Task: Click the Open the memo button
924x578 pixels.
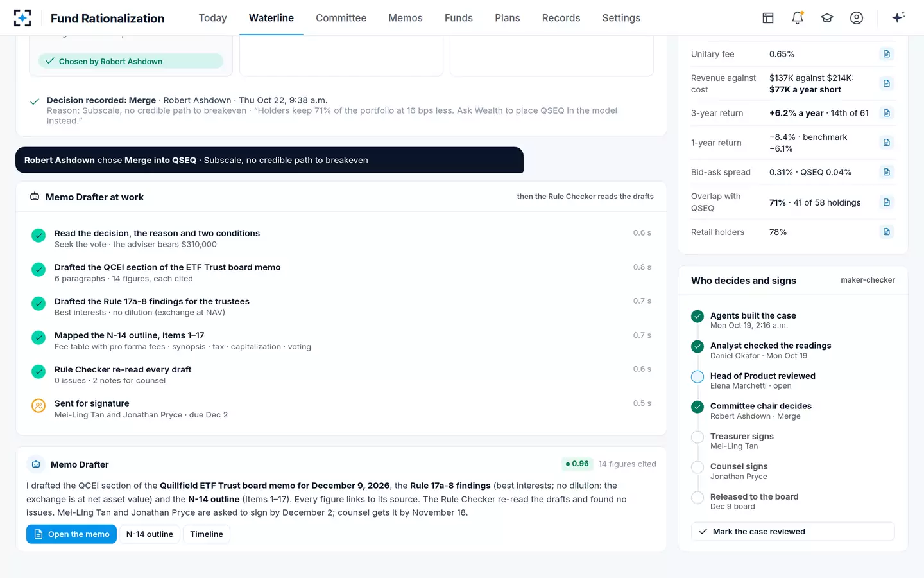Action: click(71, 534)
